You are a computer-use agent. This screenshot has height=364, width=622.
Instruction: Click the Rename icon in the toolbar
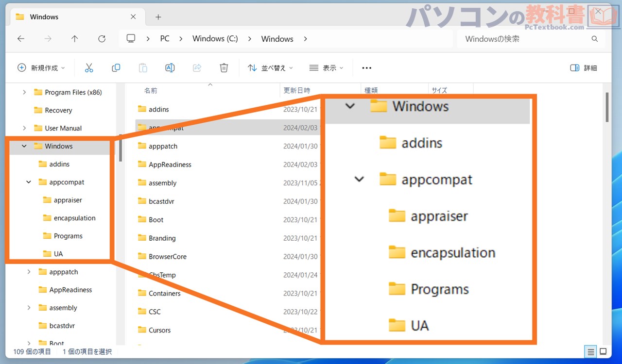(x=170, y=67)
